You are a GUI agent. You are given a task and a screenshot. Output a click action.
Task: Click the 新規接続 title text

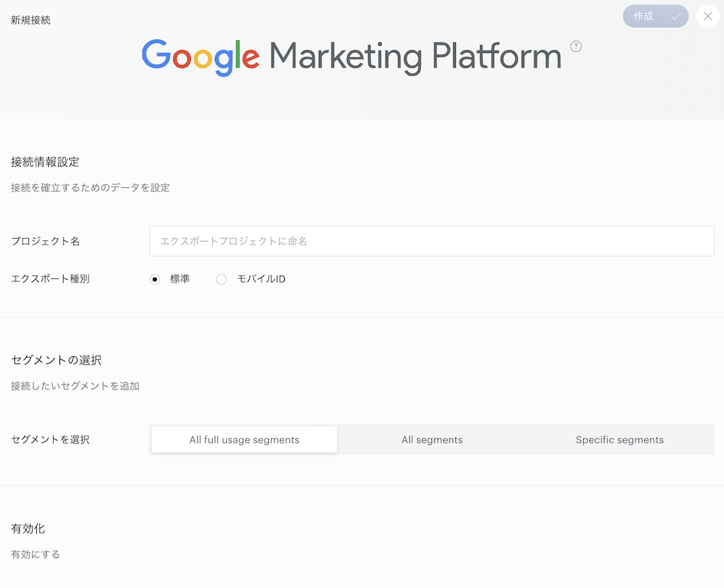click(30, 20)
